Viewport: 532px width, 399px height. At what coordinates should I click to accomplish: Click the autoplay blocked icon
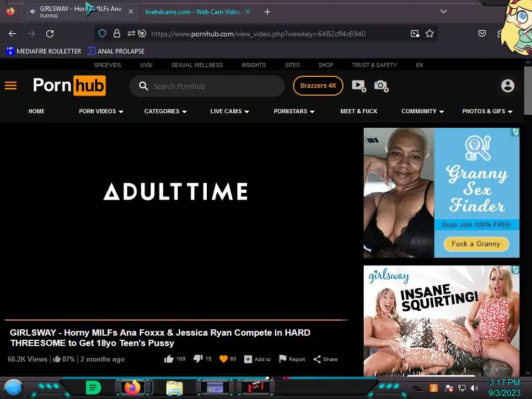click(x=142, y=33)
